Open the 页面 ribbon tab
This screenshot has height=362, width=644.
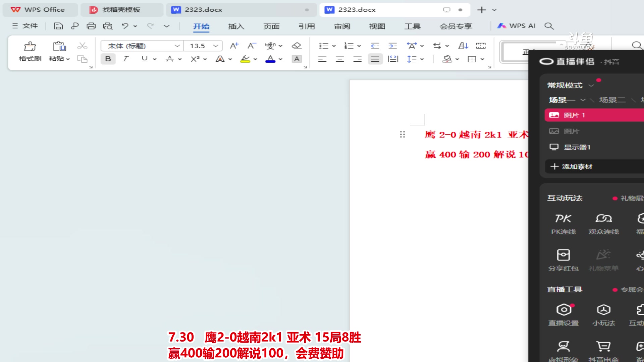[x=271, y=26]
